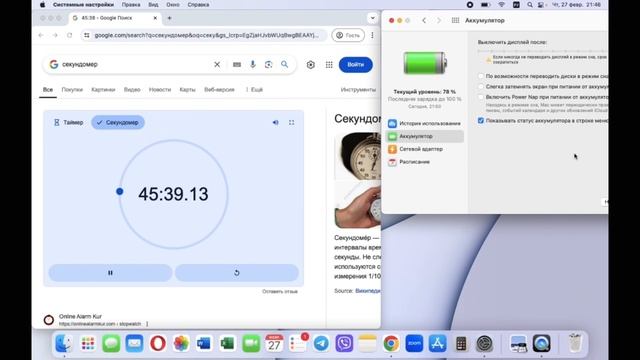Screen dimensions: 640x360
Task: Switch widget to Таймер mode
Action: 68,122
